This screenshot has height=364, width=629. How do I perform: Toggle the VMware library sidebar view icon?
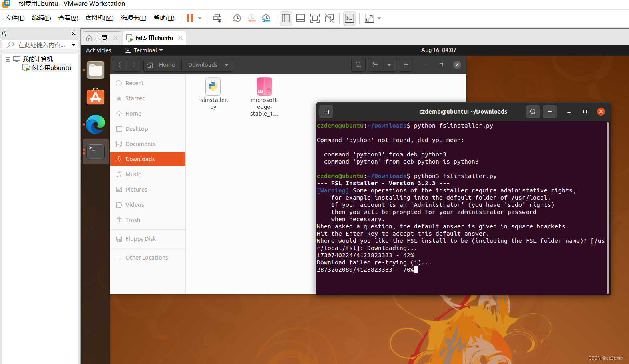(286, 18)
